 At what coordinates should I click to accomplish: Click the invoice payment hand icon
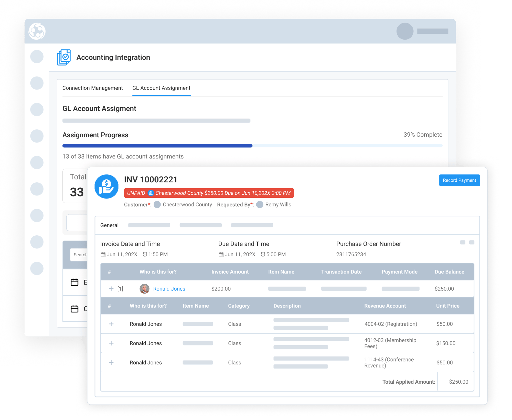(x=106, y=186)
